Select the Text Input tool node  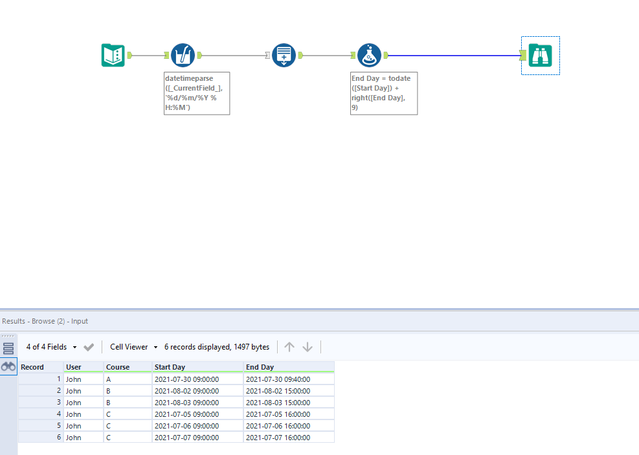point(113,55)
